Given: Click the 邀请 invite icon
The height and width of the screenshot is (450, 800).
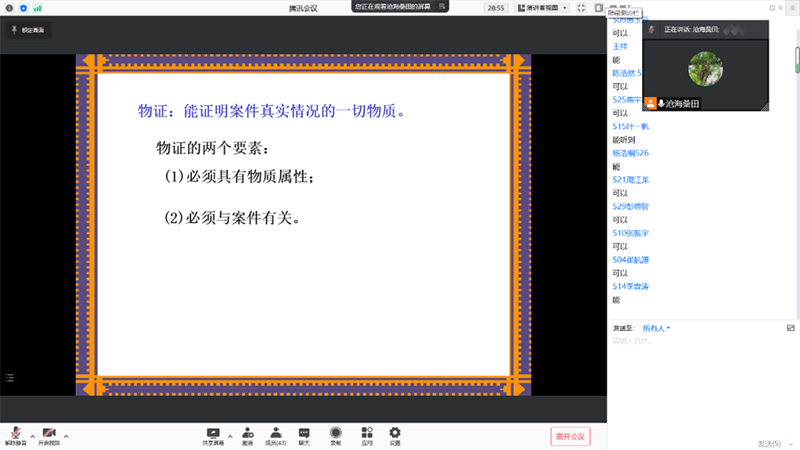Looking at the screenshot, I should (247, 434).
